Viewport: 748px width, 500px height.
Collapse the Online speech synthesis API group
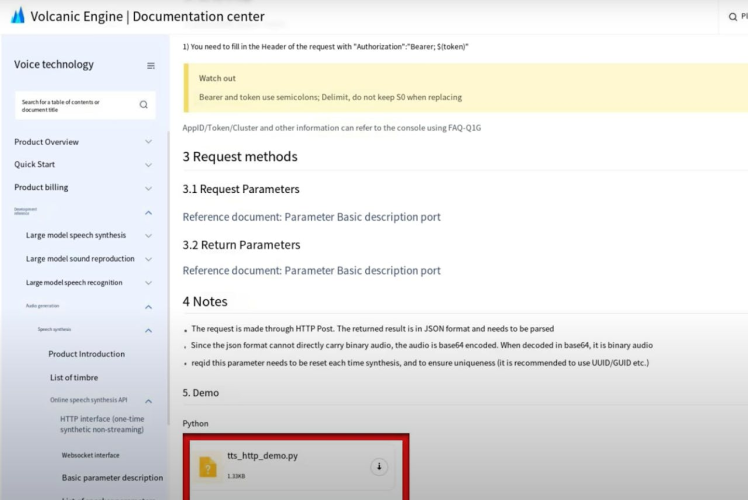click(149, 401)
